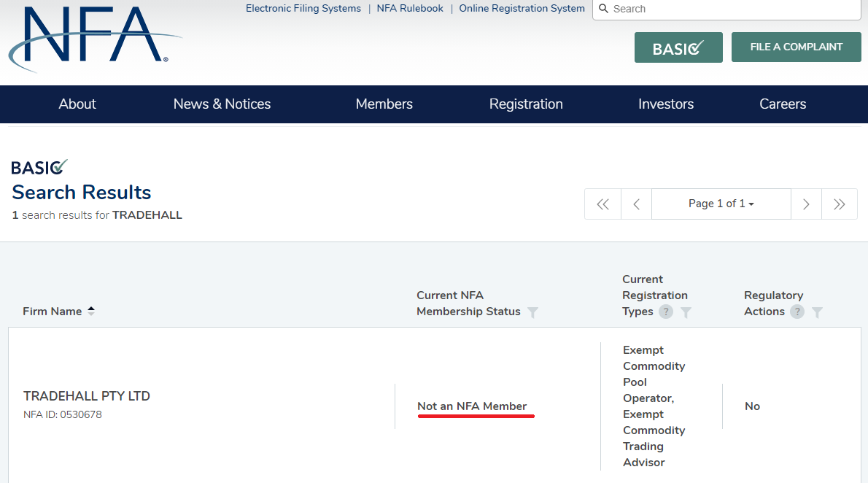
Task: Open the Investors menu
Action: click(x=666, y=104)
